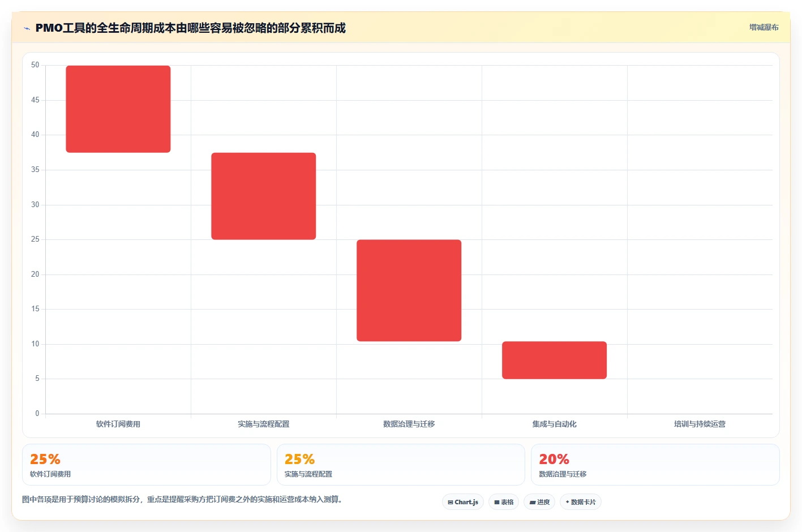Click the y-axis value 25
Image resolution: width=802 pixels, height=532 pixels.
pyautogui.click(x=35, y=239)
